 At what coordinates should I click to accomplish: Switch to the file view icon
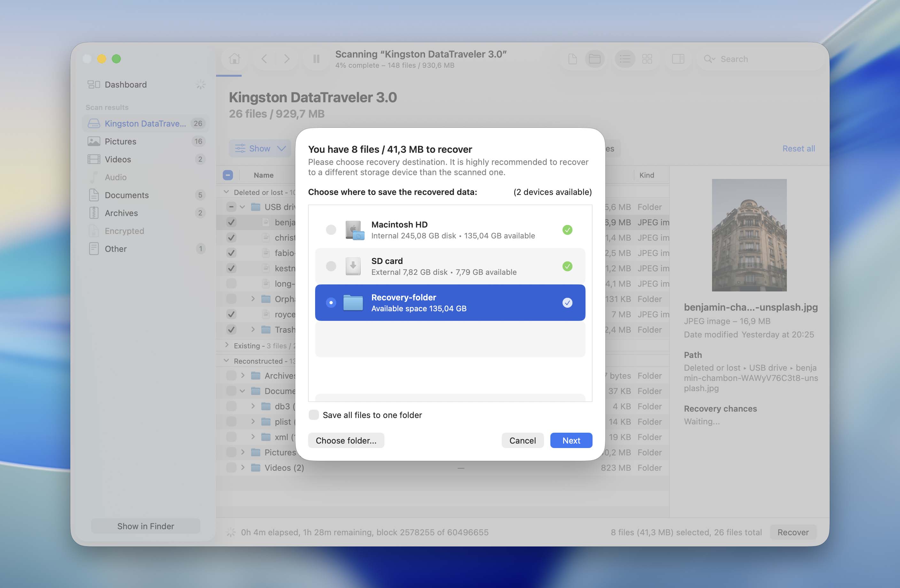(x=572, y=58)
